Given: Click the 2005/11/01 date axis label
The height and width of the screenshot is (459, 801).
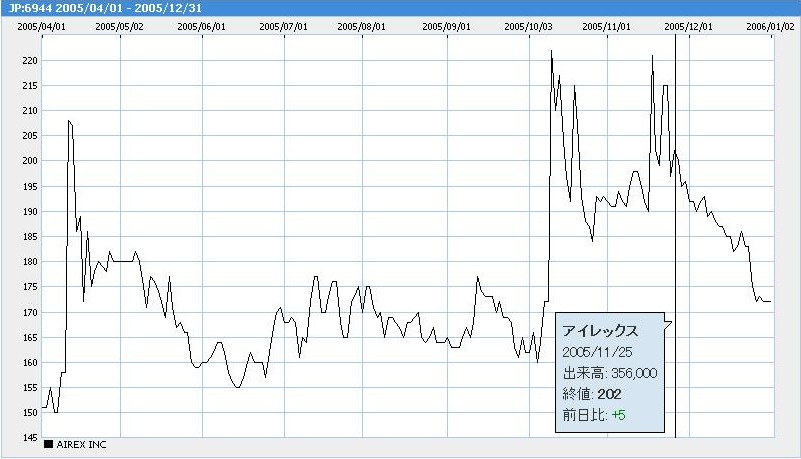Looking at the screenshot, I should (606, 27).
